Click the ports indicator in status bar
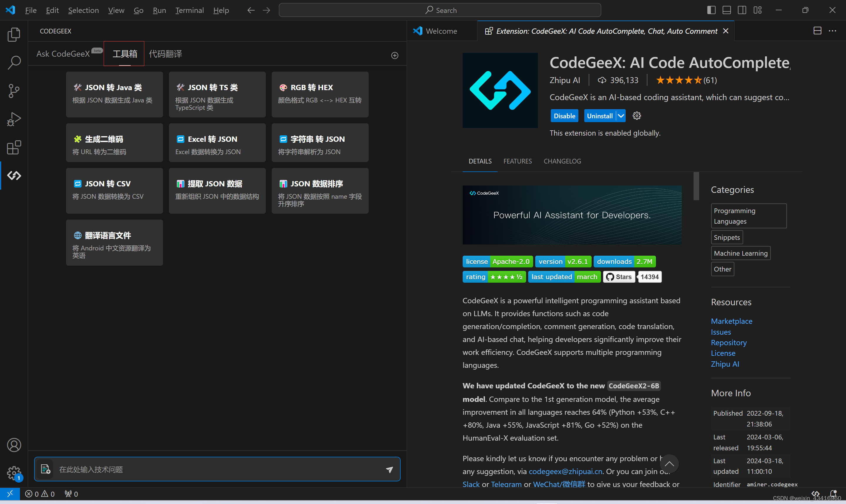 pyautogui.click(x=71, y=494)
